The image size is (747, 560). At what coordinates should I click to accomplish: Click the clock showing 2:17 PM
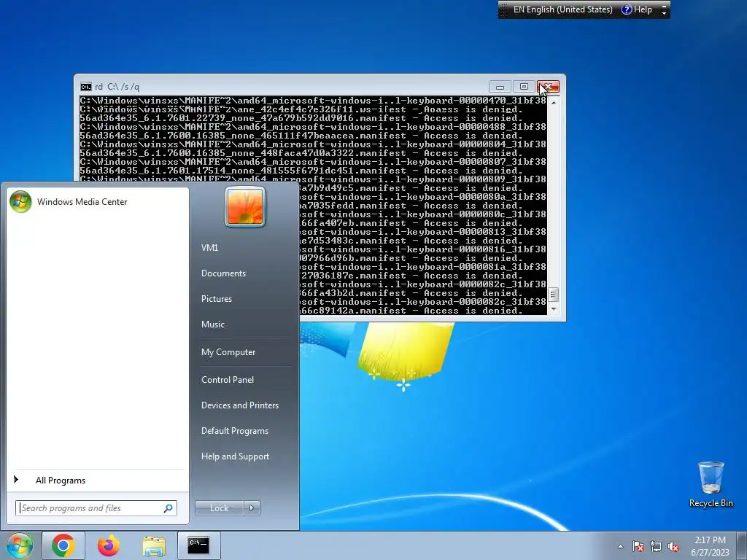(710, 540)
